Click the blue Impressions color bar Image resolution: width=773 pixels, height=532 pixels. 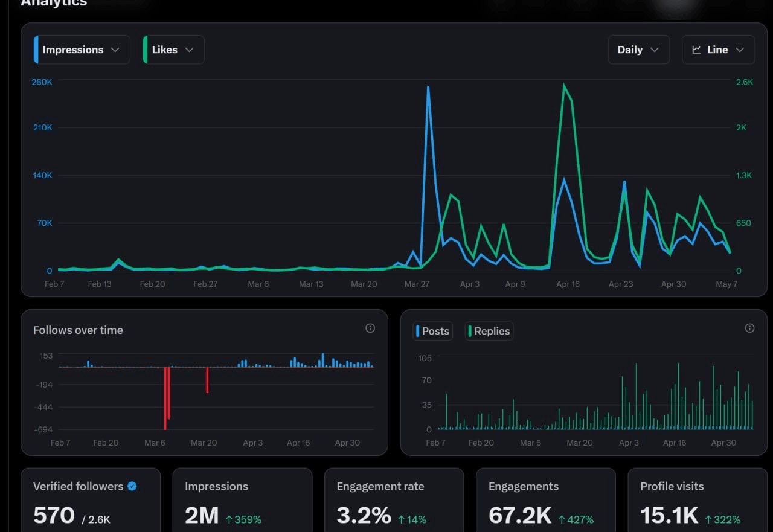[x=36, y=50]
